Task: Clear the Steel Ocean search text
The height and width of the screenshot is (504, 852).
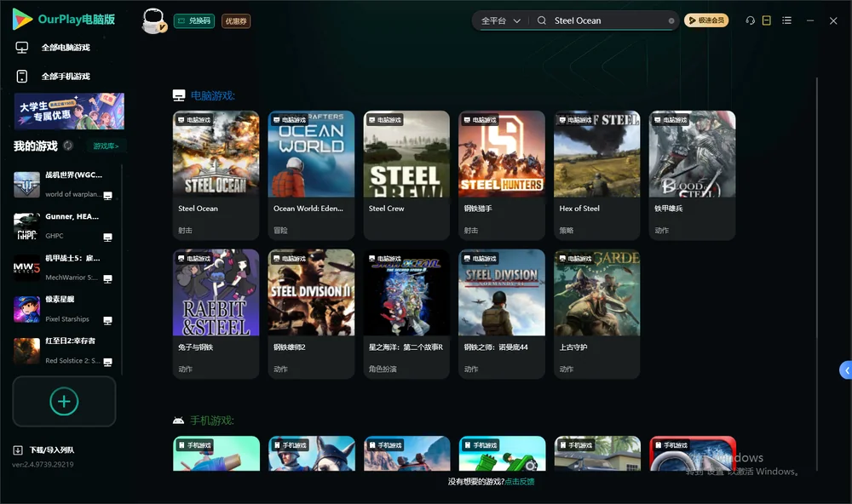Action: 671,20
